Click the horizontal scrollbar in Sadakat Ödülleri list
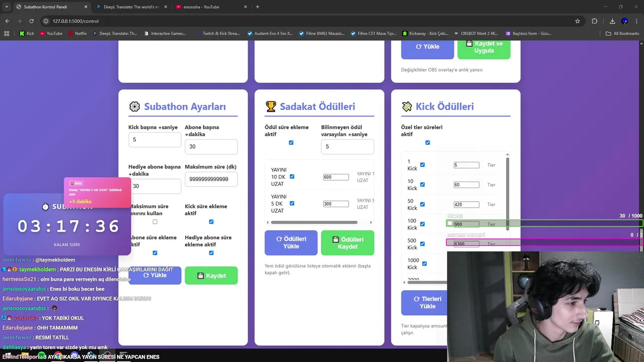 pyautogui.click(x=314, y=222)
